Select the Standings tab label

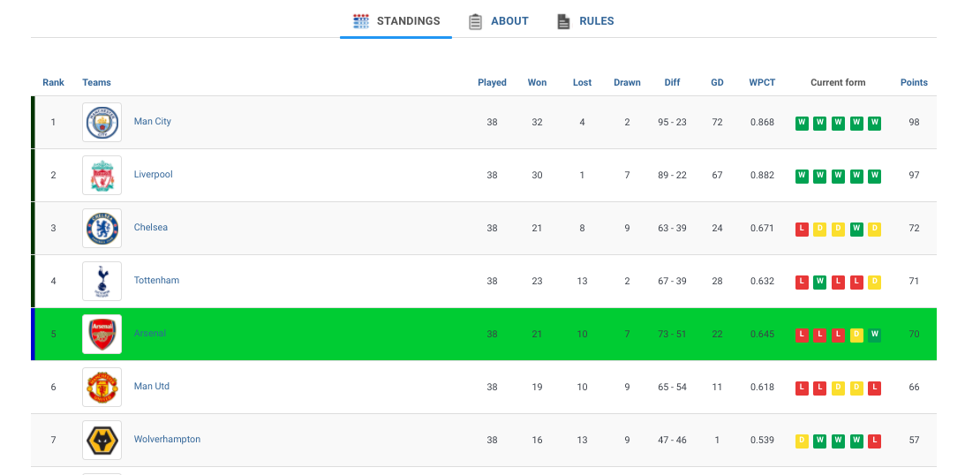click(x=408, y=21)
